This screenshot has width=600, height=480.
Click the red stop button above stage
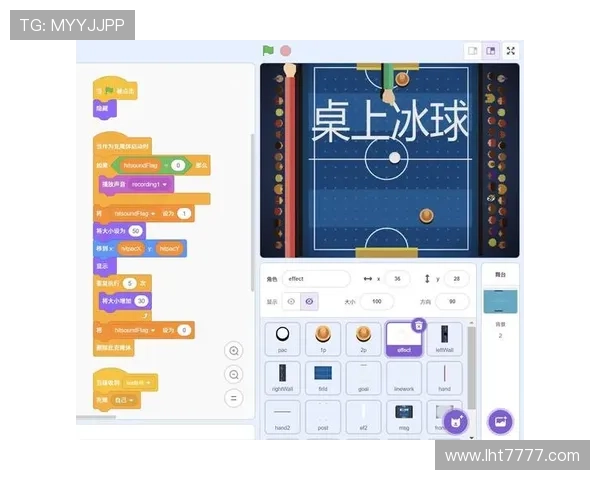[285, 51]
